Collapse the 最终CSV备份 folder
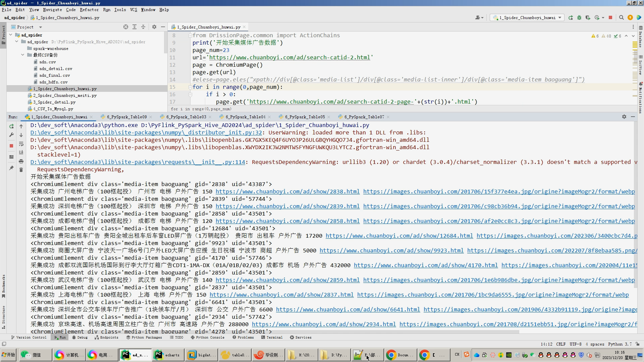 tap(23, 55)
